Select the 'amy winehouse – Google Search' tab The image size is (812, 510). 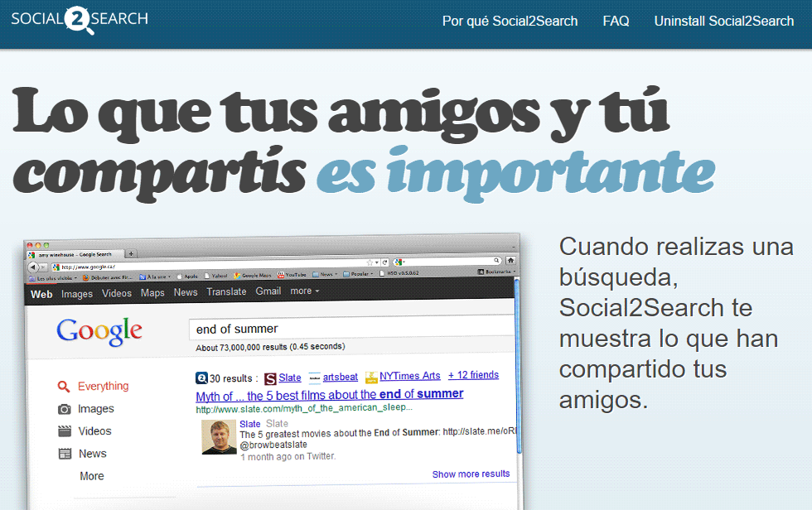pos(75,254)
